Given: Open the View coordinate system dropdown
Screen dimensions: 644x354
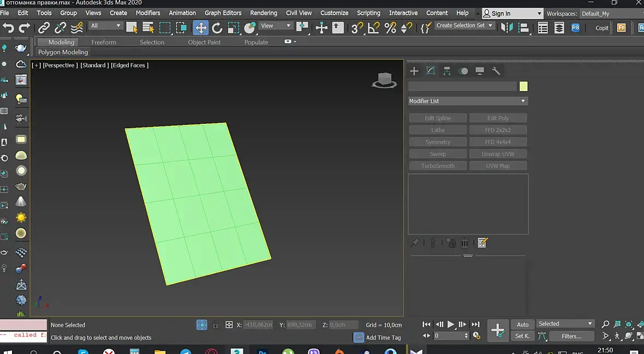Looking at the screenshot, I should (276, 26).
